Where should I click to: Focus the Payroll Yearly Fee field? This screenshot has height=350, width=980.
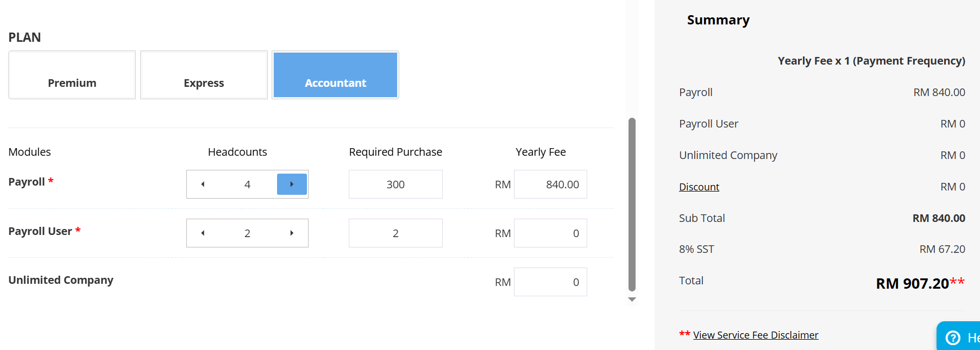pos(550,184)
